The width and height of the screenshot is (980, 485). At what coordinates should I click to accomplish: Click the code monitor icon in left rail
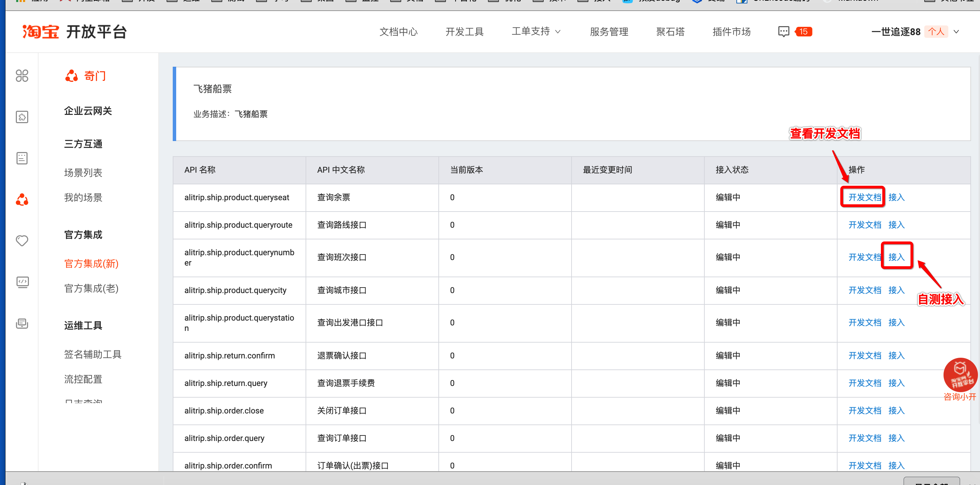(22, 282)
